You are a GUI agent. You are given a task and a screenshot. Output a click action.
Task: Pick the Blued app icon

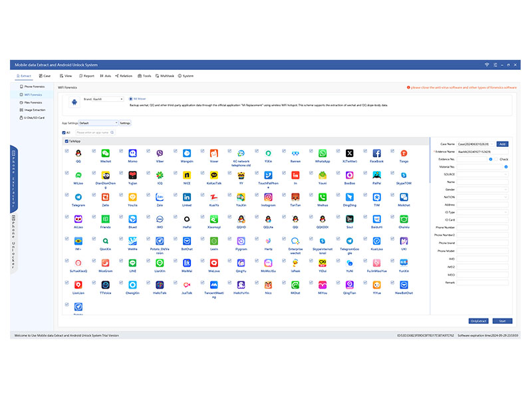(132, 219)
